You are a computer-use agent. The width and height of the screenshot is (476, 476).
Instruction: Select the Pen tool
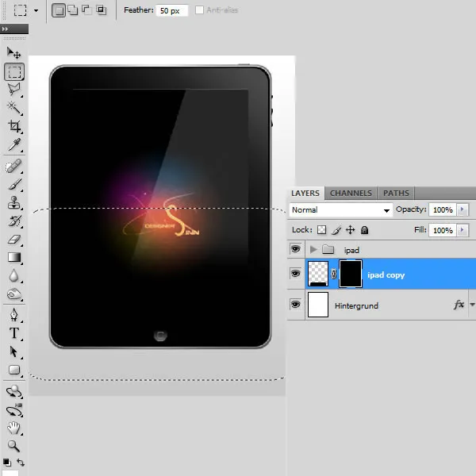pyautogui.click(x=14, y=315)
